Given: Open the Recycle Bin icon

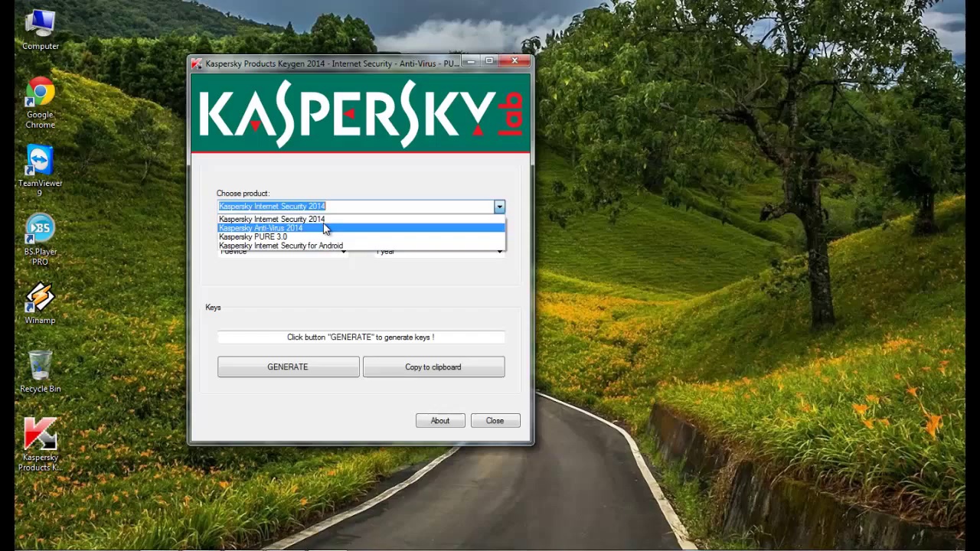Looking at the screenshot, I should pos(40,371).
